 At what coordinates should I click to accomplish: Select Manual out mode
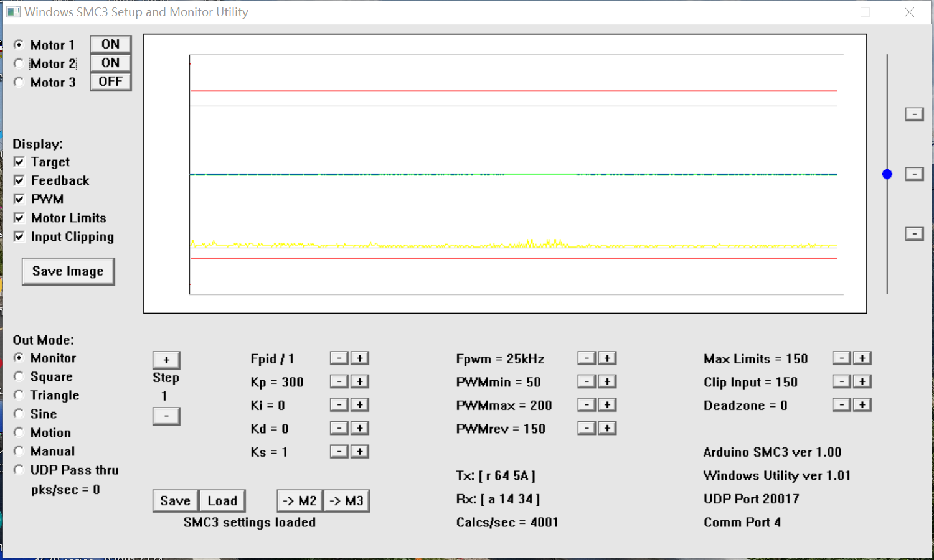point(19,451)
